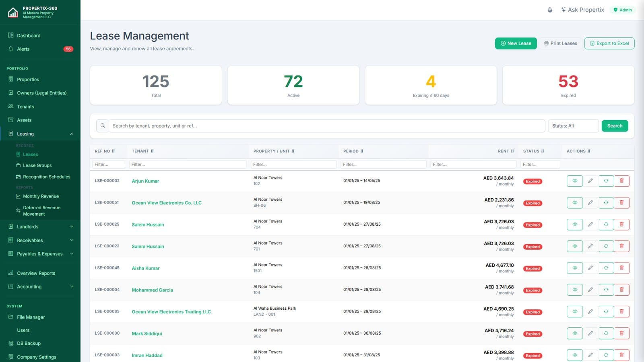Open Monthly Revenue report
The height and width of the screenshot is (362, 644).
coord(40,196)
